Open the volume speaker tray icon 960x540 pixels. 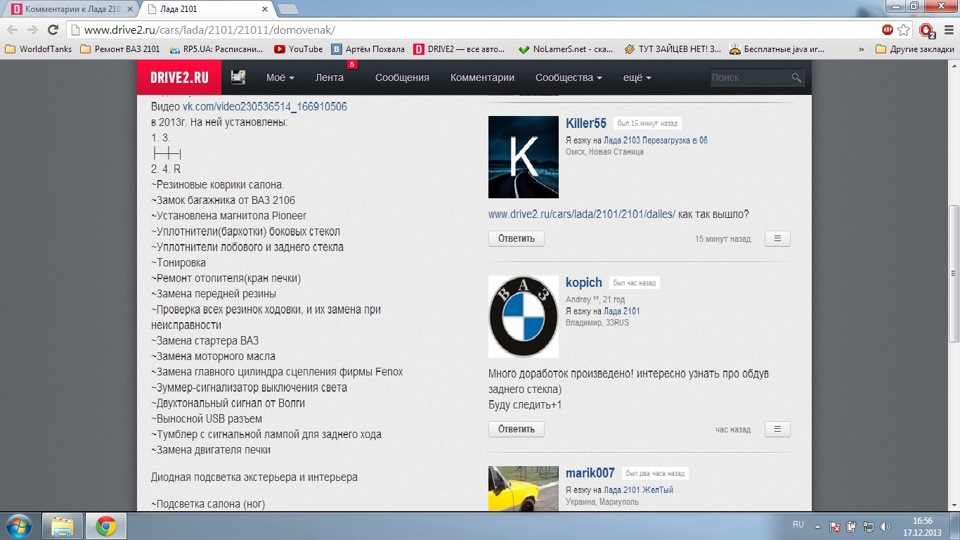885,526
